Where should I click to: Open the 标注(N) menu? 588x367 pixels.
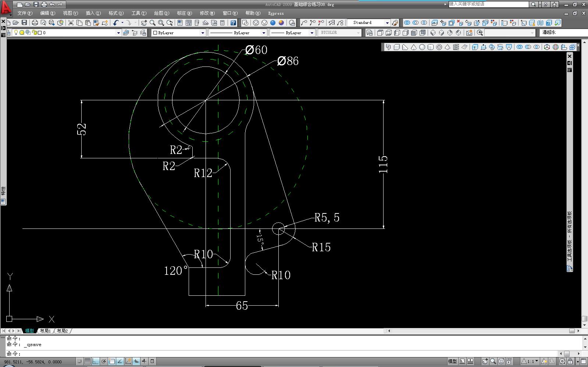click(x=185, y=13)
